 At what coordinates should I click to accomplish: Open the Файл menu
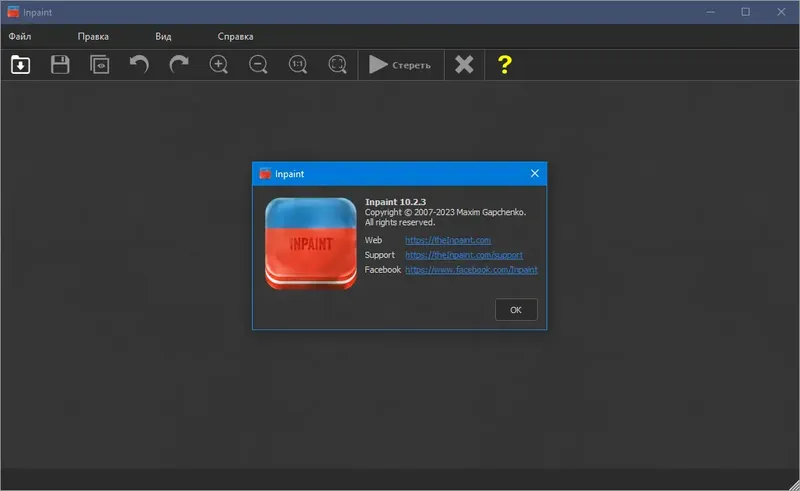(x=20, y=37)
